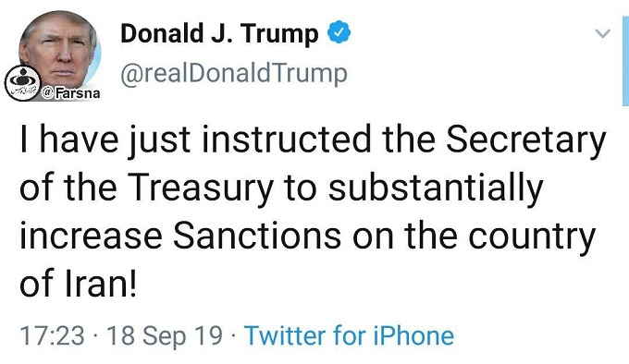Viewport: 629px width, 364px height.
Task: Open the profile avatar photo
Action: [59, 50]
